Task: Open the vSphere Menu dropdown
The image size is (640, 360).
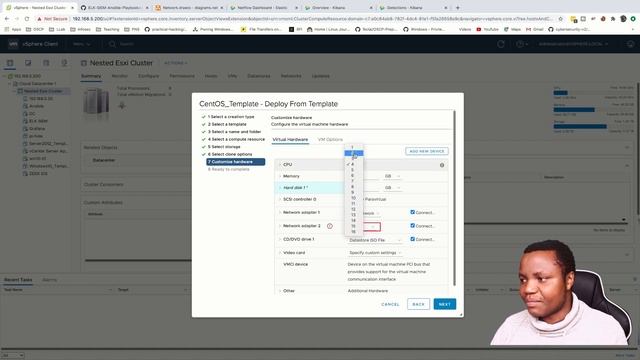Action: (81, 44)
